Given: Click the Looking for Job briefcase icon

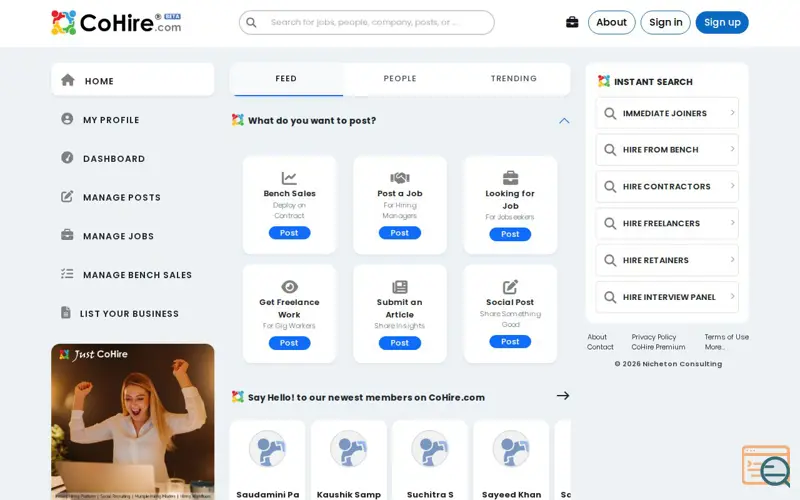Looking at the screenshot, I should (510, 178).
